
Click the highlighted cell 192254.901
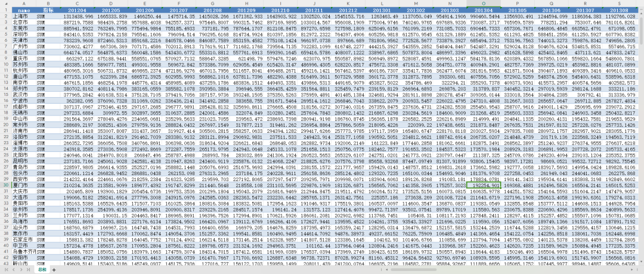(484, 185)
